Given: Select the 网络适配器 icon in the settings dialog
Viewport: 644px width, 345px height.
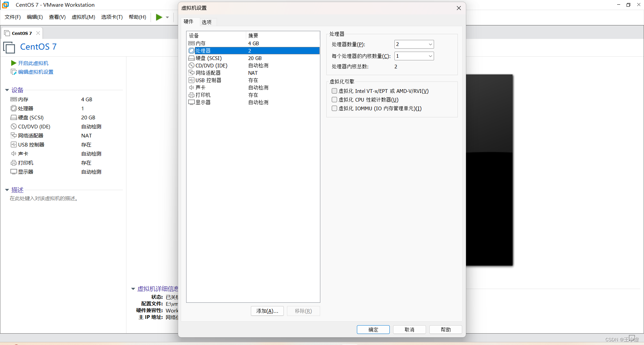Looking at the screenshot, I should pos(192,73).
